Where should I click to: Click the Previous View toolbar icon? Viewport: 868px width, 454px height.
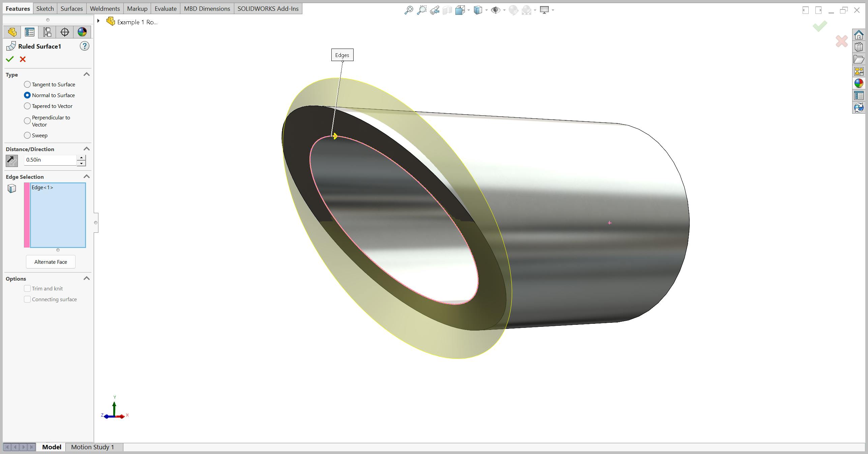435,10
